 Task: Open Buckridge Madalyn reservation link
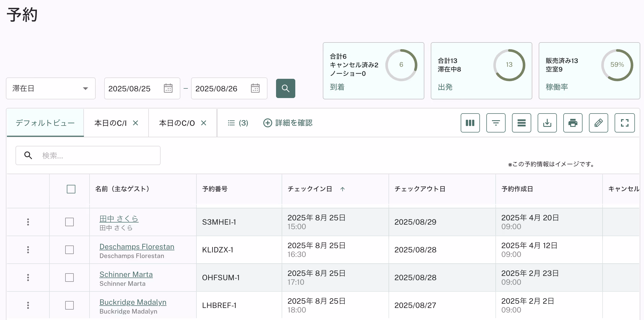click(x=133, y=302)
